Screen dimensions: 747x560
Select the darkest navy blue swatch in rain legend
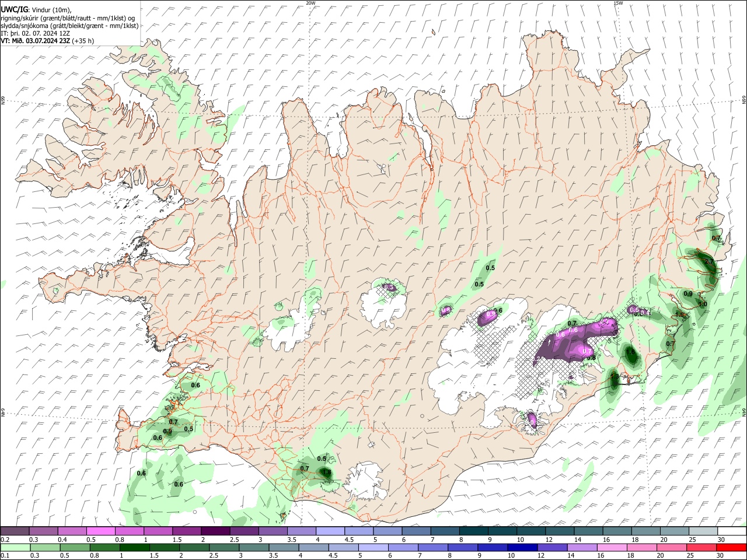(x=521, y=548)
